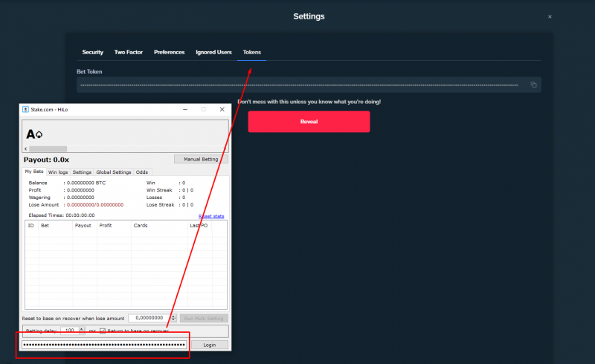Click the Profit column header
The width and height of the screenshot is (595, 364).
pyautogui.click(x=114, y=226)
